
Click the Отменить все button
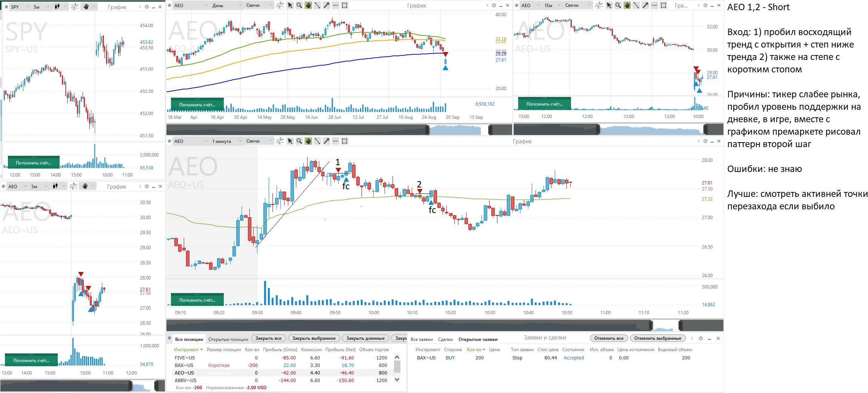pos(609,338)
